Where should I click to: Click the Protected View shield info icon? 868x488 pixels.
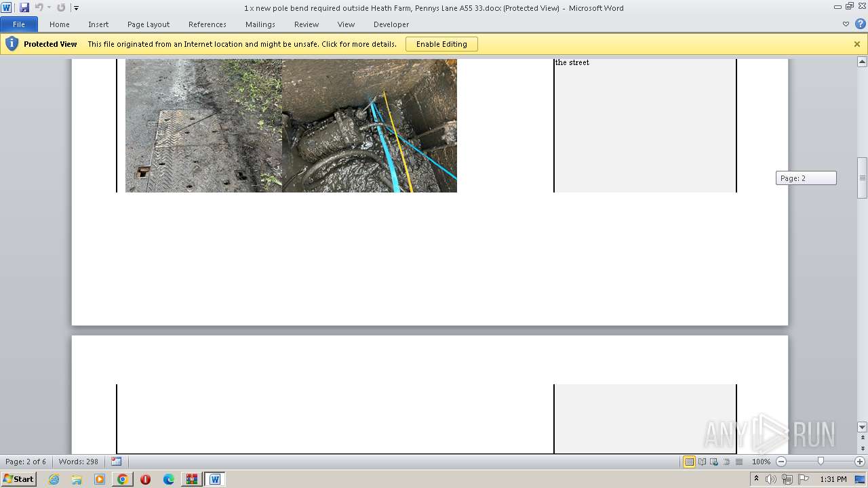[12, 44]
